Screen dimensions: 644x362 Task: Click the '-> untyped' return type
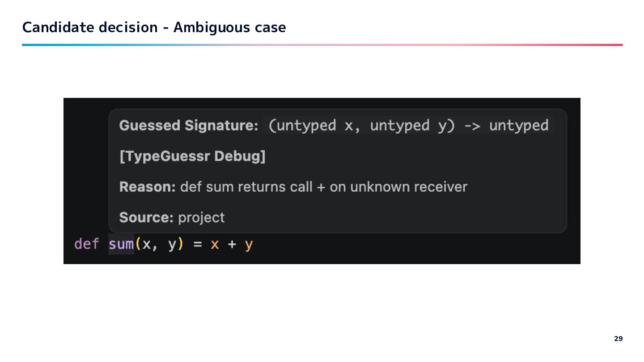506,126
